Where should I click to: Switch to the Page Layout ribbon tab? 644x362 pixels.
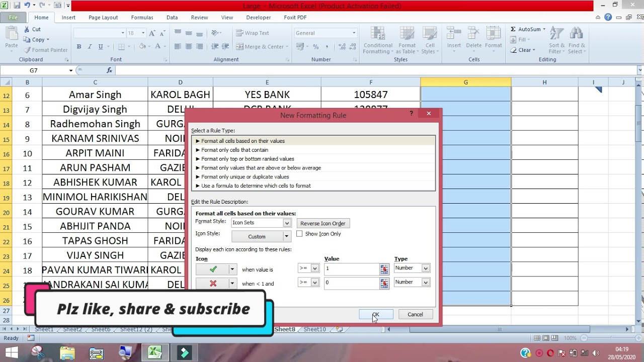tap(103, 17)
